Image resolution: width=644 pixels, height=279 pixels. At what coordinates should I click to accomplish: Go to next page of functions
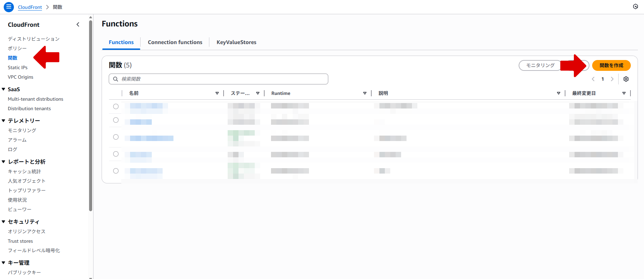[612, 79]
